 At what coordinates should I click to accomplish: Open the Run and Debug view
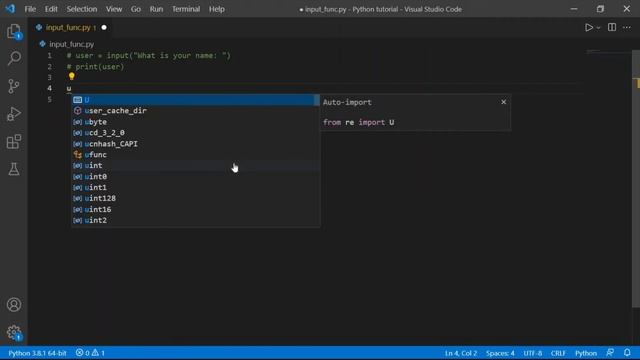coord(14,114)
